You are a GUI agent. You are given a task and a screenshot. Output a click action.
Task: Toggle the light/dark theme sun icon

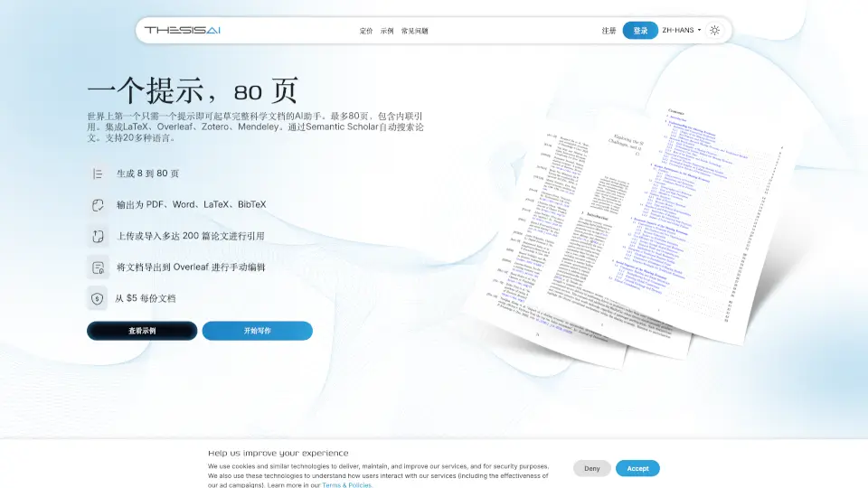point(714,31)
